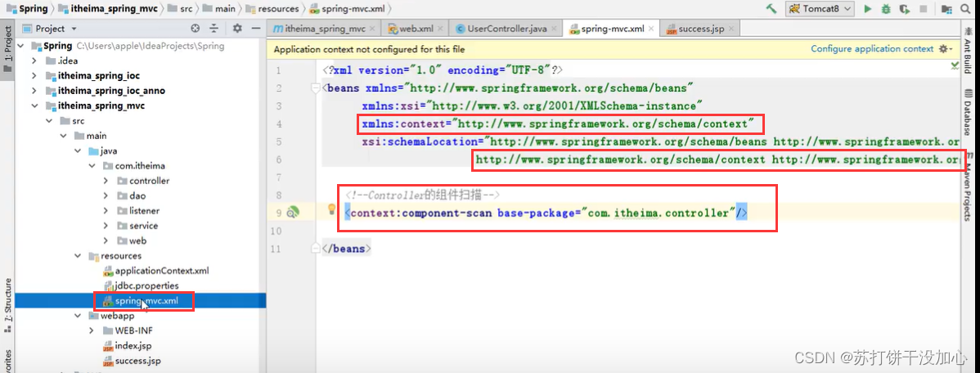The image size is (980, 373).
Task: Hide the Project tool window
Action: [255, 28]
